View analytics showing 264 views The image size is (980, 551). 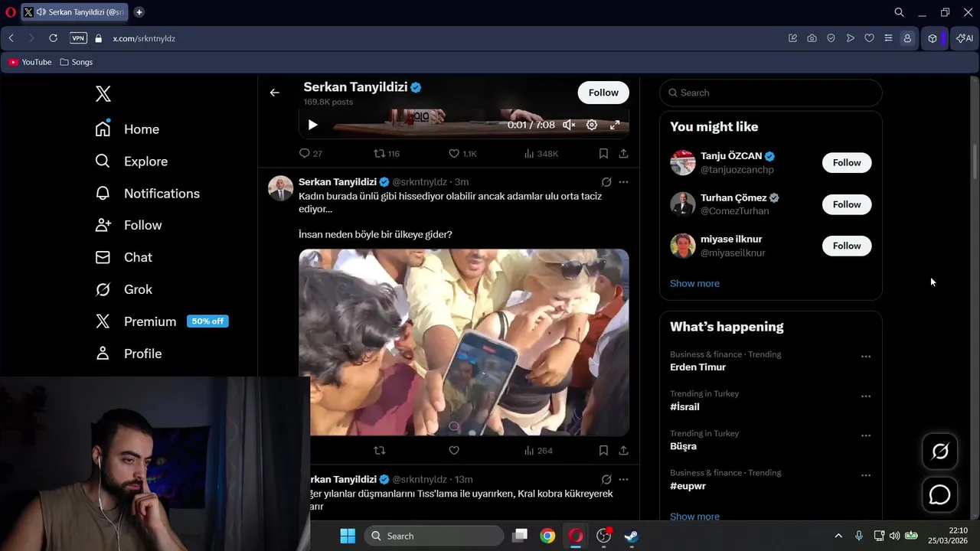tap(537, 451)
